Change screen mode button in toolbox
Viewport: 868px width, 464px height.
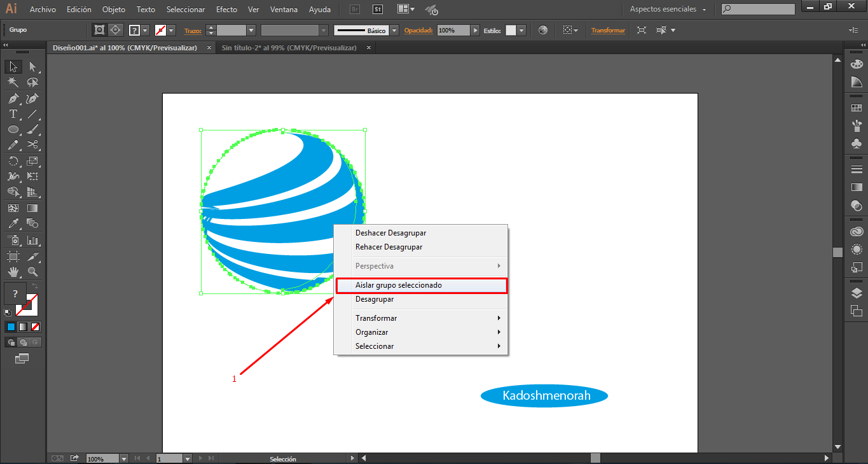[x=22, y=359]
